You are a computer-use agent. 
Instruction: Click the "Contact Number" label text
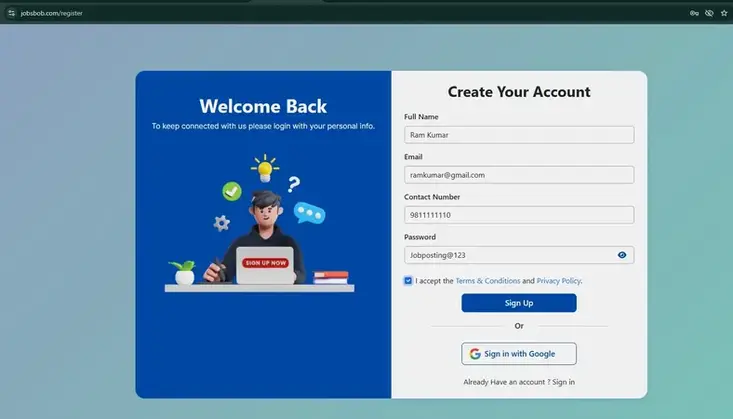(x=432, y=197)
